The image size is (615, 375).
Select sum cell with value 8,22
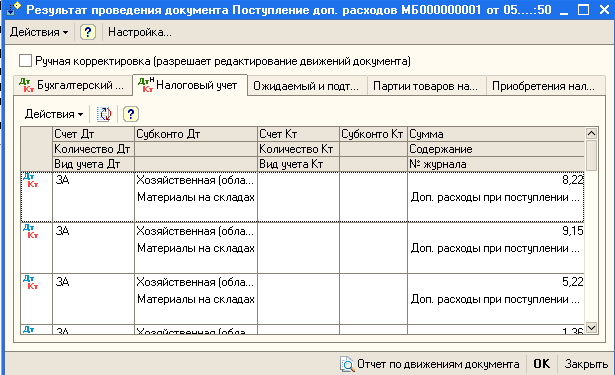(496, 180)
